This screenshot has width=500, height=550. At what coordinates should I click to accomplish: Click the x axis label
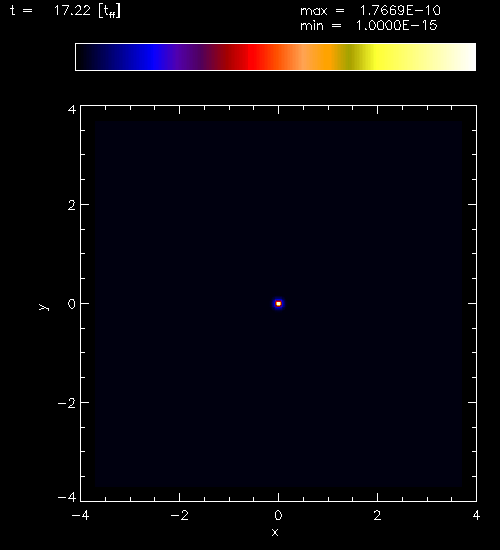coord(275,532)
